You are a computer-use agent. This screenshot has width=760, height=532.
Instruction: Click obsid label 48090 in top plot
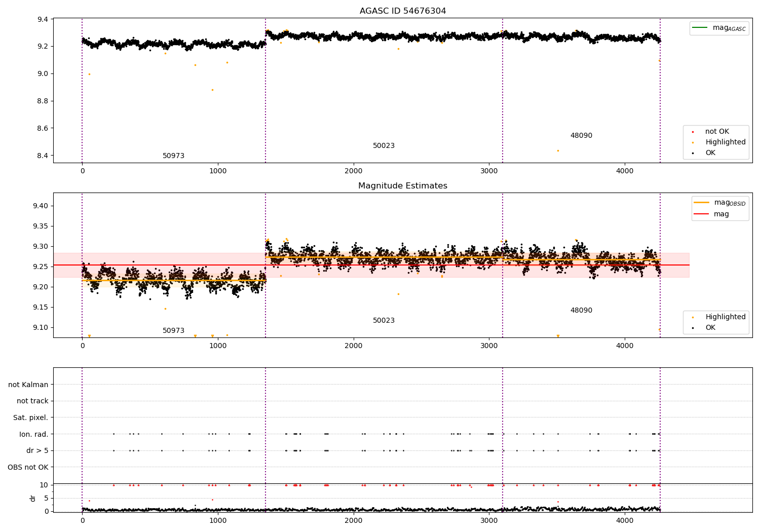click(581, 136)
